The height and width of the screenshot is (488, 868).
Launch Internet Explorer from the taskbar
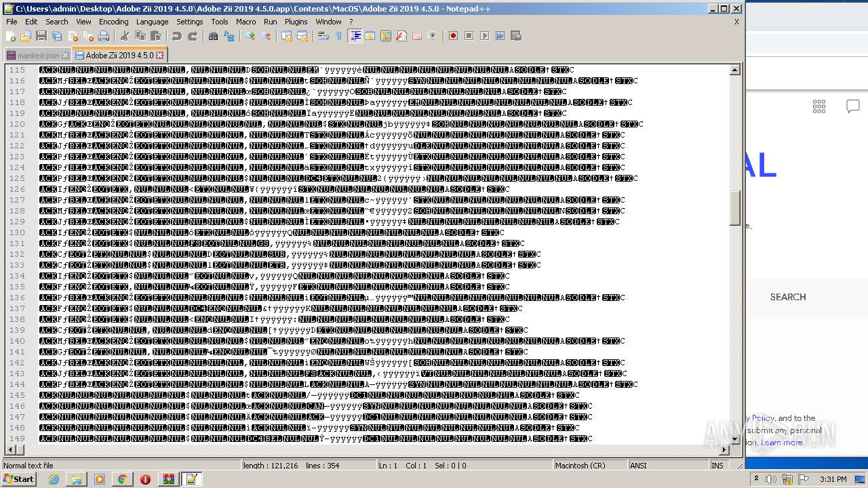(x=54, y=479)
